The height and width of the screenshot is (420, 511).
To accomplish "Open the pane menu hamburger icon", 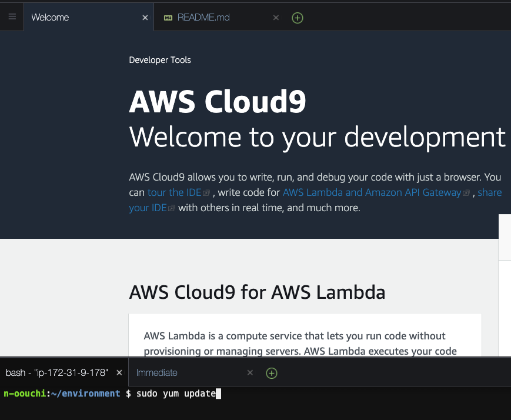I will tap(12, 16).
